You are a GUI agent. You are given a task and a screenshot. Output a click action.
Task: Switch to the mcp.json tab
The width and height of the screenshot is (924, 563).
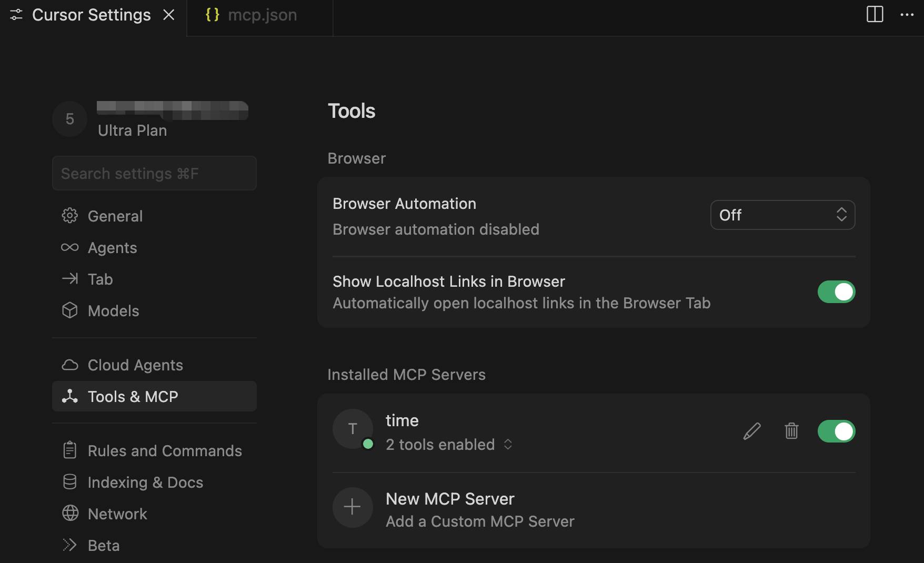click(252, 15)
